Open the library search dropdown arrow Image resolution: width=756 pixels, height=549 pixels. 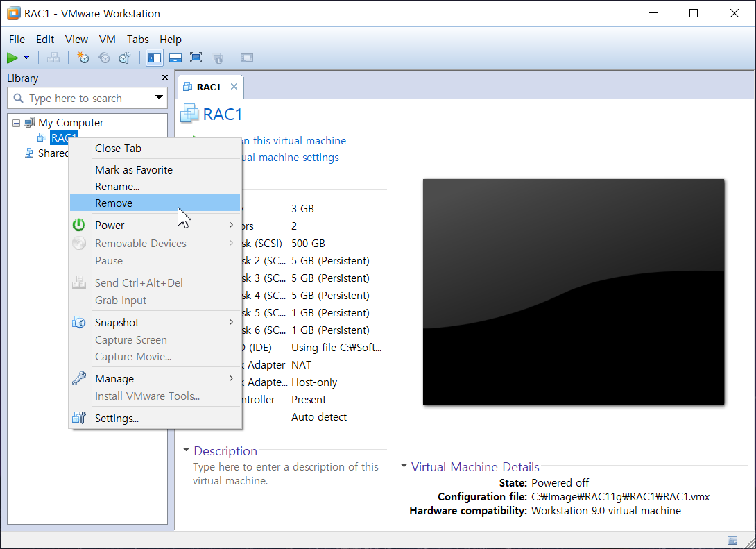159,97
